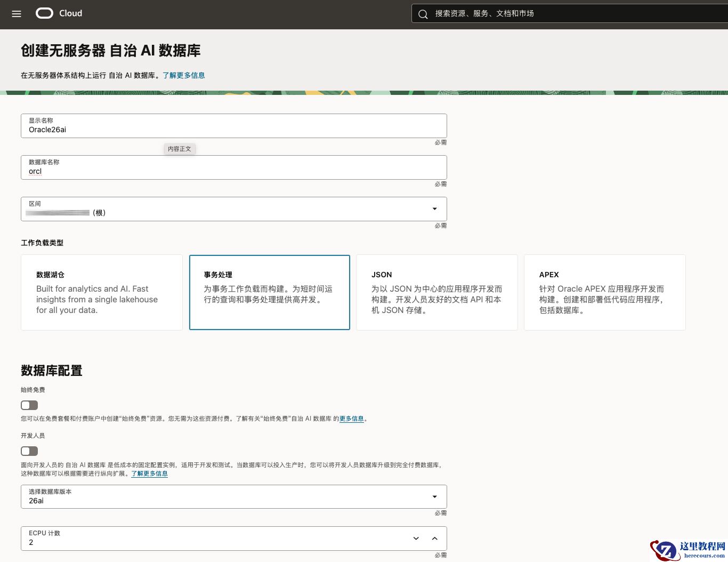Enable the 开发人员 toggle

coord(29,451)
